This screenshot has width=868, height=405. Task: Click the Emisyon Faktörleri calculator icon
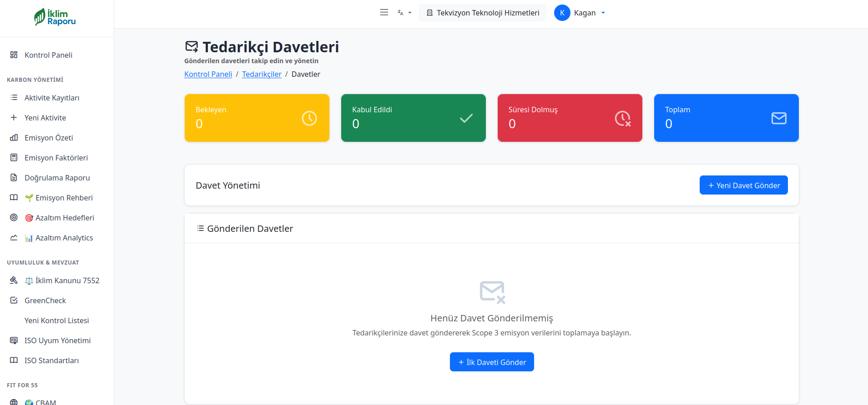tap(14, 157)
